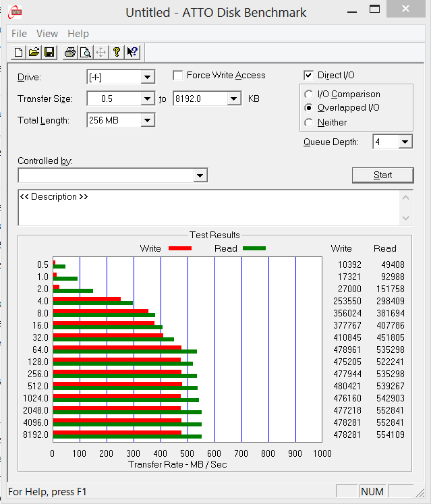Click the Open file folder icon

pos(34,53)
